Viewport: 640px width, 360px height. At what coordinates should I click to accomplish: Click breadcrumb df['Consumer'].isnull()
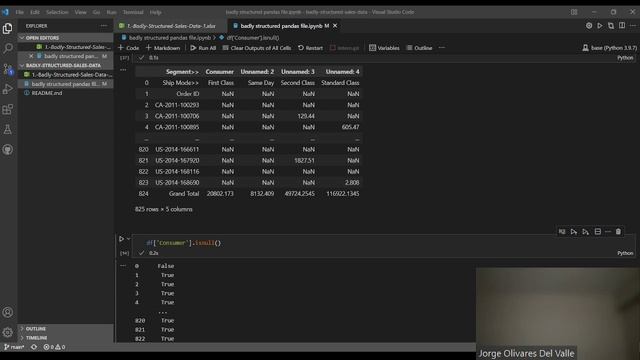tap(253, 38)
